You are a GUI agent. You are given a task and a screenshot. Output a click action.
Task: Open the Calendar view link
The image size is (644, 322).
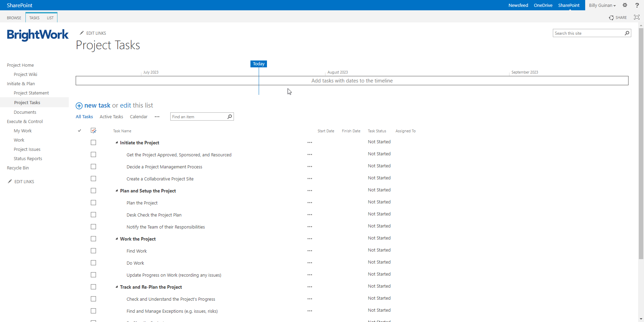click(139, 116)
